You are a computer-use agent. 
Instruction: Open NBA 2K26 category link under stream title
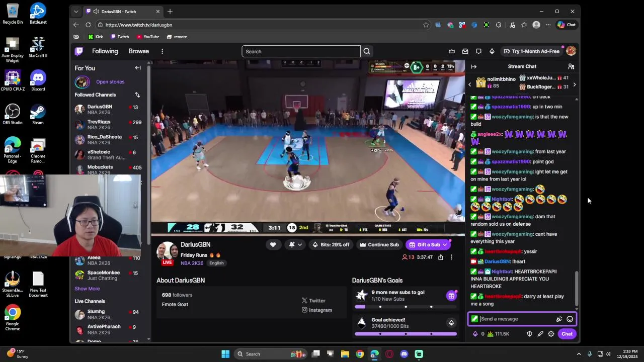pyautogui.click(x=192, y=263)
